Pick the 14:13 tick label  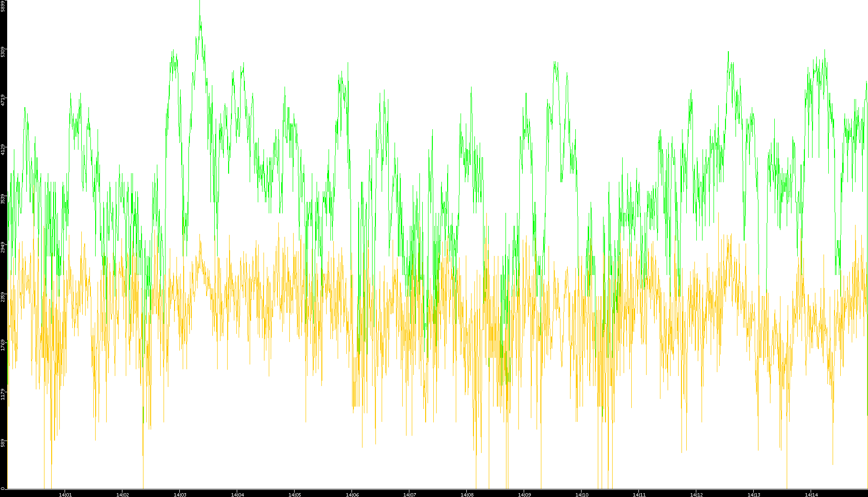(x=754, y=494)
